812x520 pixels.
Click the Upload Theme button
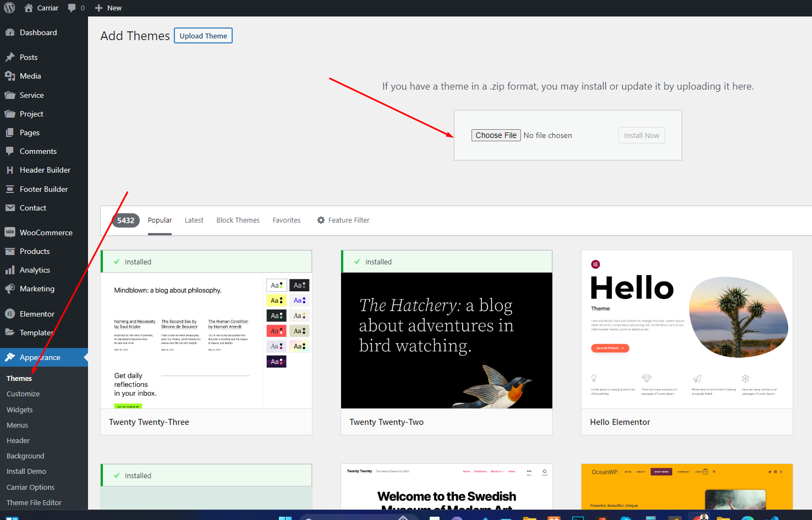click(x=203, y=36)
